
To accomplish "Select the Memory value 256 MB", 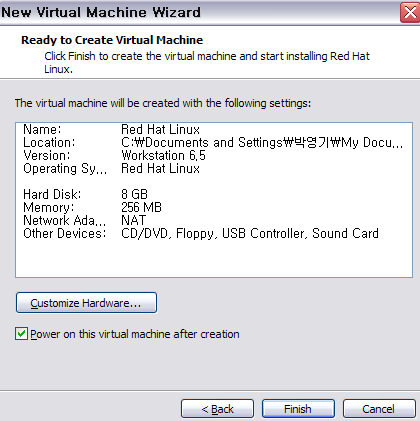I will point(141,207).
